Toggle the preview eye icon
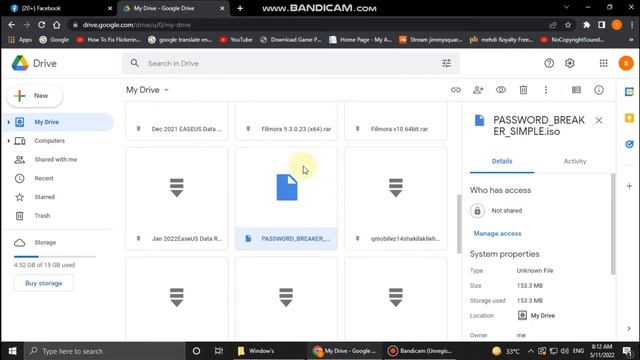 click(501, 90)
